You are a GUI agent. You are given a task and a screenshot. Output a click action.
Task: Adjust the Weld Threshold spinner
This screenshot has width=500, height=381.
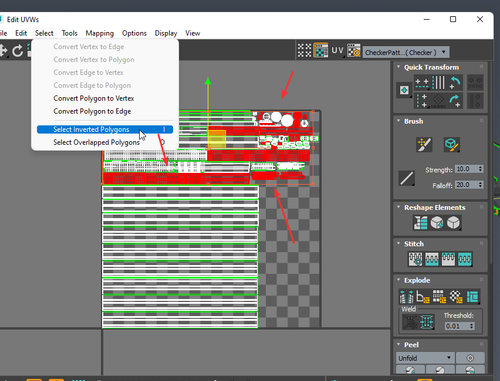coord(472,326)
